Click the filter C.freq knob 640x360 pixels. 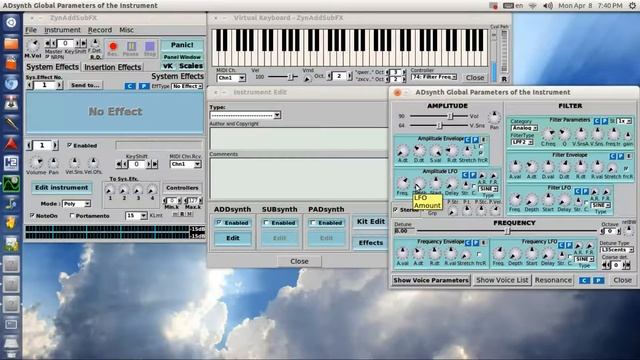(548, 134)
